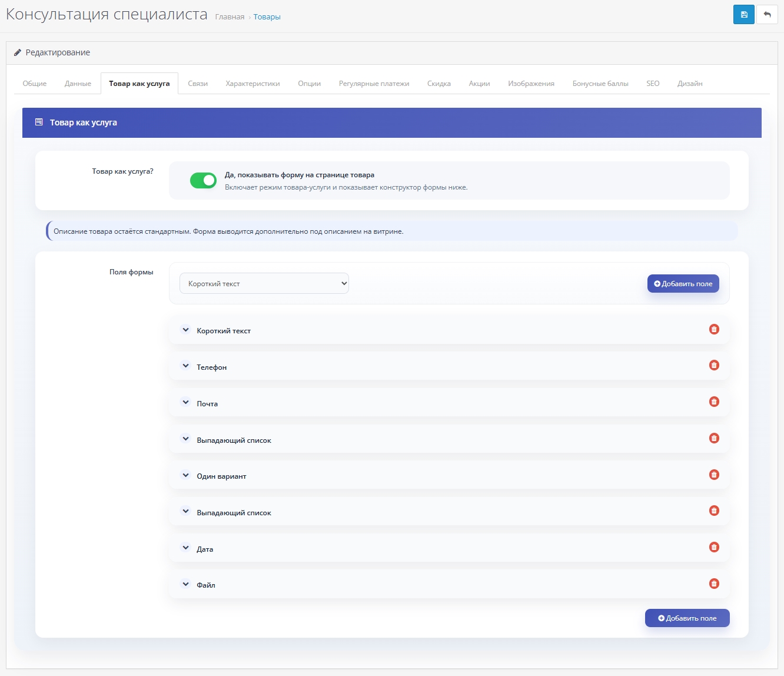
Task: Delete the Короткий текст field via trash icon
Action: tap(714, 329)
